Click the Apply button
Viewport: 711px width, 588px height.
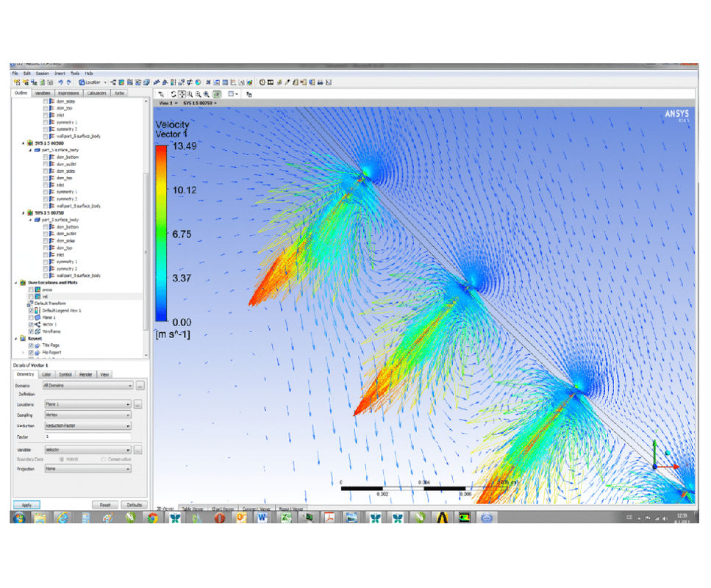tap(26, 505)
